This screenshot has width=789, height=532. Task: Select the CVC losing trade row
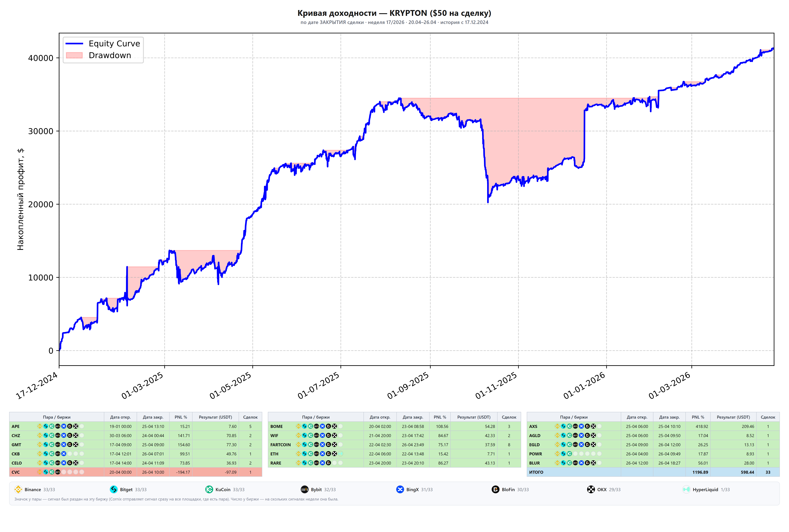136,472
